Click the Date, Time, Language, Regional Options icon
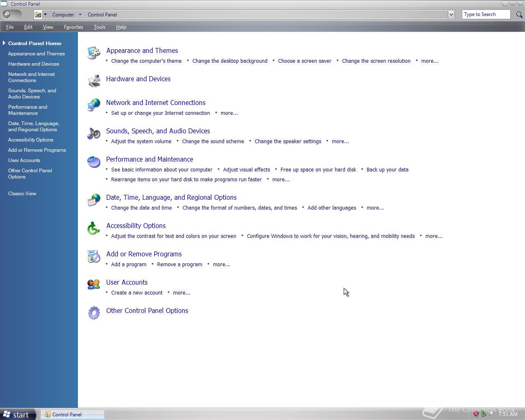525x420 pixels. pyautogui.click(x=94, y=199)
